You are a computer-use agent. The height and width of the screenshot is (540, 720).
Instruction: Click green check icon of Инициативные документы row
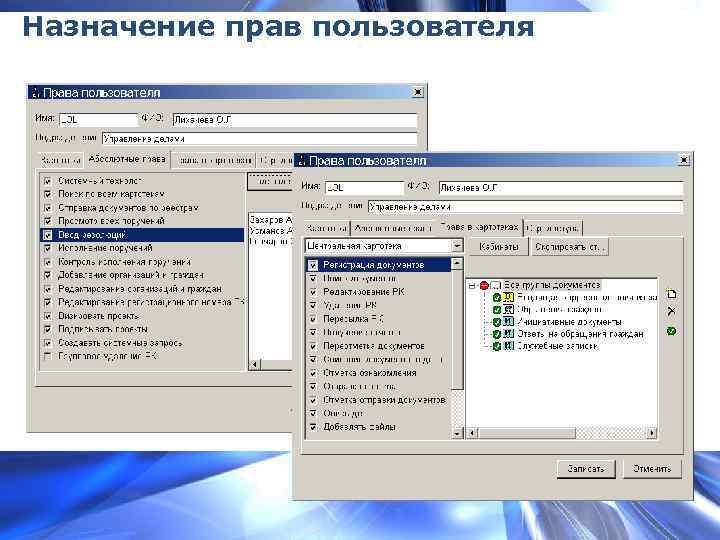496,322
